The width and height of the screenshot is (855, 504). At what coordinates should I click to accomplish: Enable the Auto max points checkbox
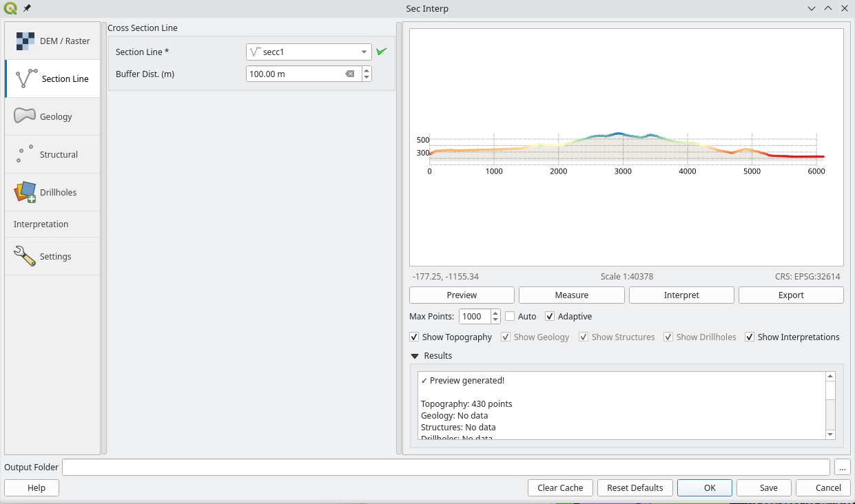510,317
